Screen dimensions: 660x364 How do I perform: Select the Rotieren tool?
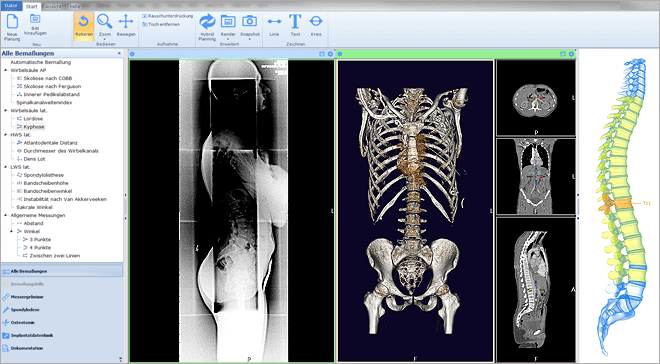pyautogui.click(x=84, y=26)
